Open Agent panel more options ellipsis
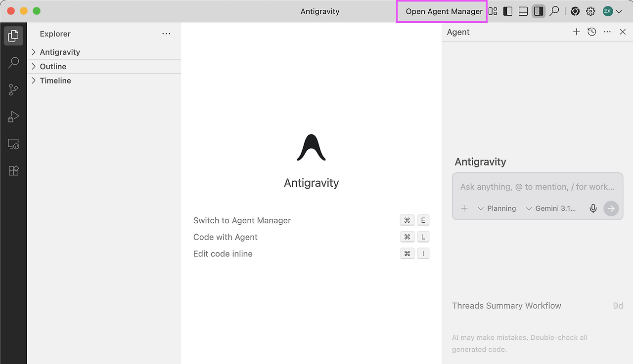This screenshot has height=364, width=633. tap(608, 32)
